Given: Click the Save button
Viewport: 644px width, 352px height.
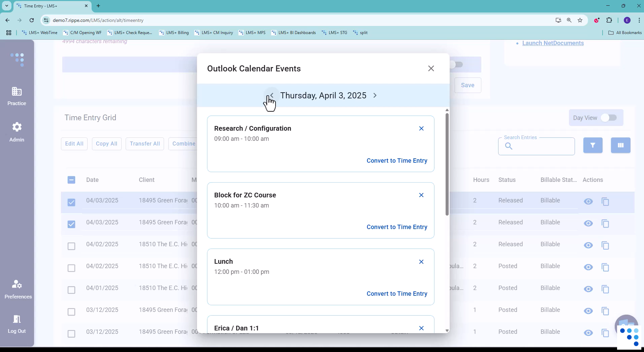Looking at the screenshot, I should coord(468,85).
